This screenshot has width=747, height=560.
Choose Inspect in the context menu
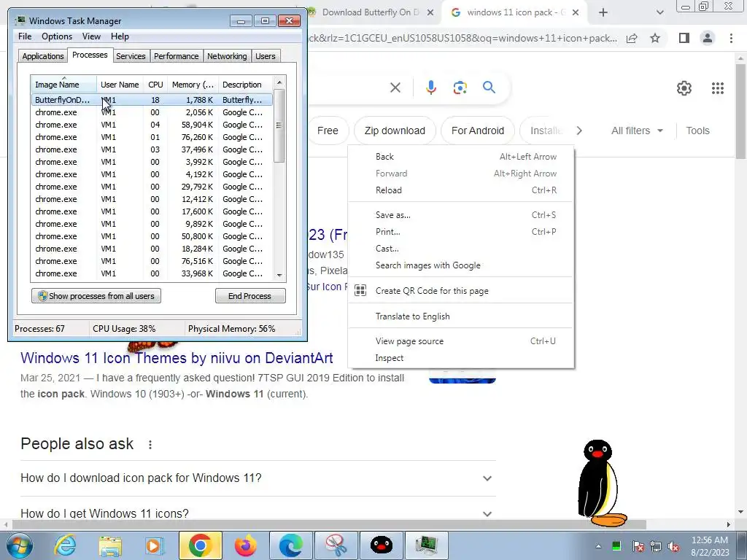tap(461, 357)
